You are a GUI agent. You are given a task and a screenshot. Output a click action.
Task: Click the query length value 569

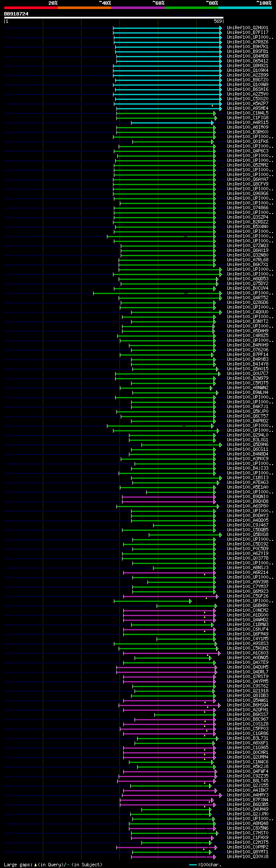pyautogui.click(x=218, y=21)
